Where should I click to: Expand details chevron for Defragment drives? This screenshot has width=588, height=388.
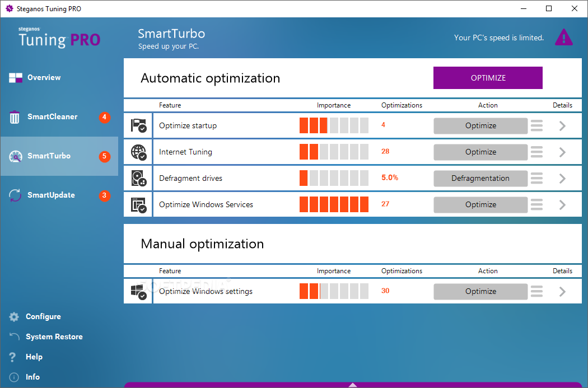click(562, 179)
